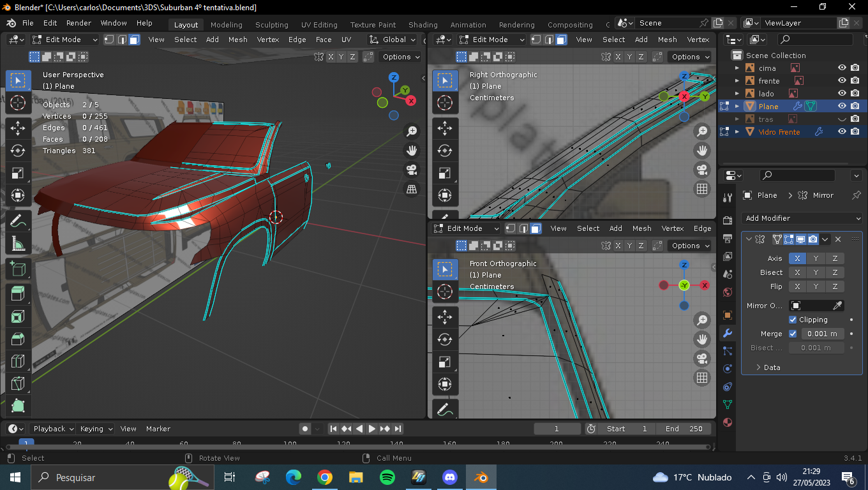Image resolution: width=868 pixels, height=490 pixels.
Task: Click the Extrude Region tool
Action: point(18,294)
